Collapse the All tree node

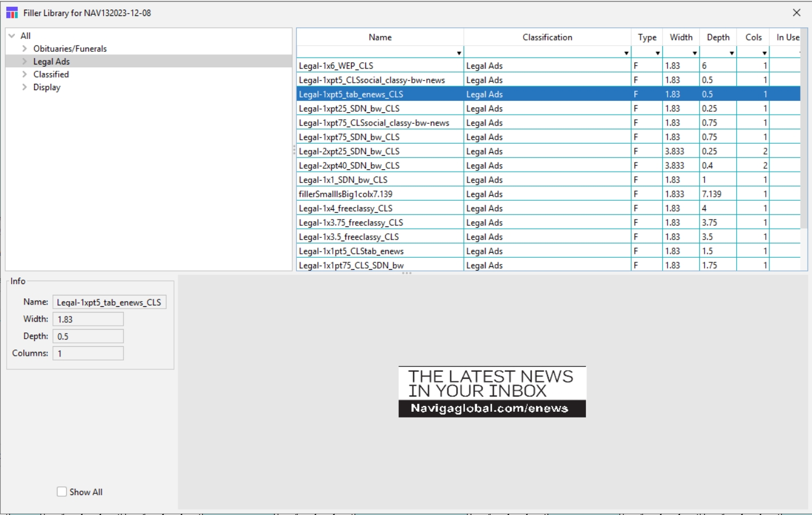(12, 36)
